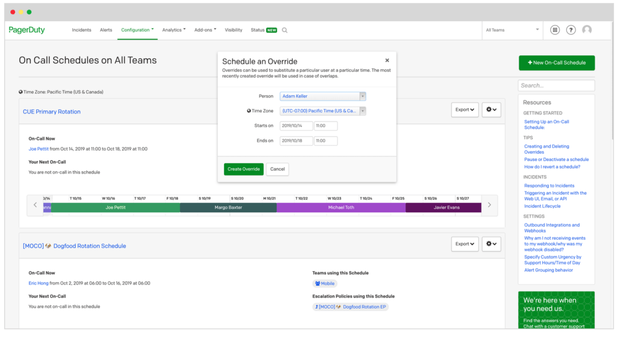Open Outbound Integrations and Webhooks link
The image size is (617, 364).
pyautogui.click(x=552, y=228)
